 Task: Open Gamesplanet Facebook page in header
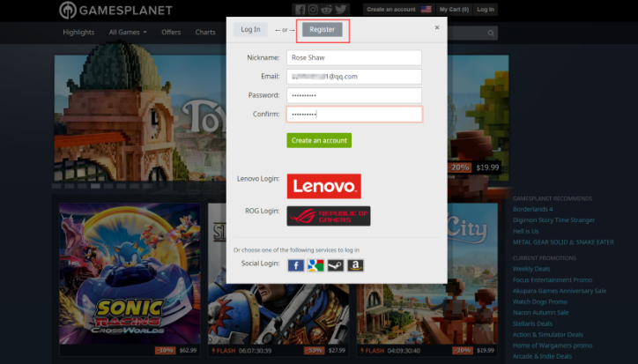(300, 9)
